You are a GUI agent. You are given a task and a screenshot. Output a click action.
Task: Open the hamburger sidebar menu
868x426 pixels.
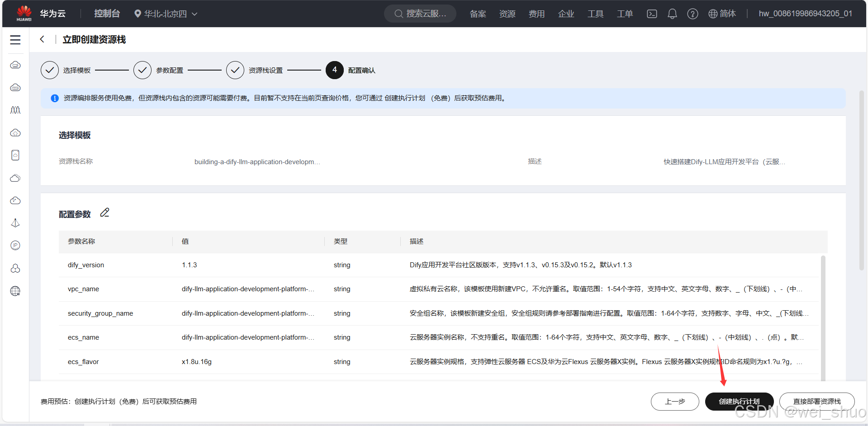[x=15, y=40]
